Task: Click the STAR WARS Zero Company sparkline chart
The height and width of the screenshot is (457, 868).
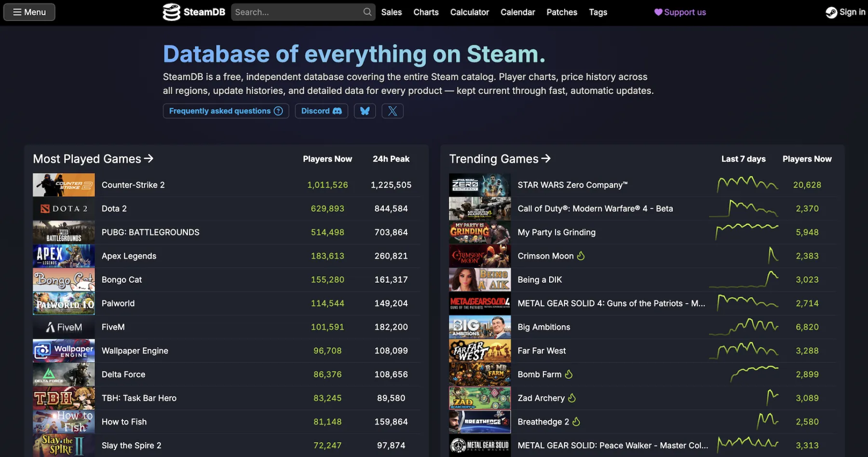Action: point(747,185)
